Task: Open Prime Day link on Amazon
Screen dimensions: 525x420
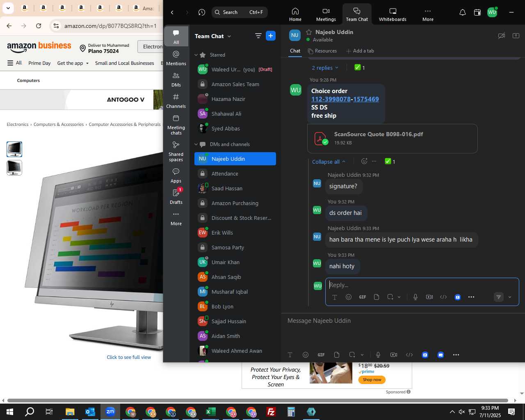Action: (39, 63)
